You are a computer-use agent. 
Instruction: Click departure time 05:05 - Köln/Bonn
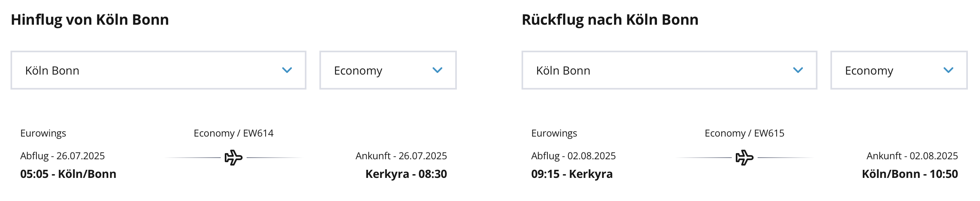[x=68, y=174]
